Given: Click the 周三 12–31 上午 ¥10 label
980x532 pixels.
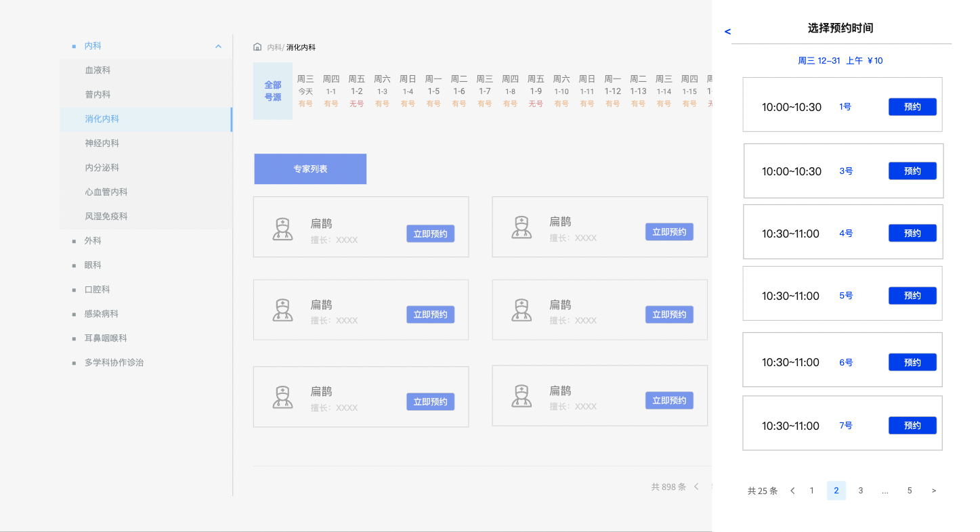Looking at the screenshot, I should tap(840, 61).
